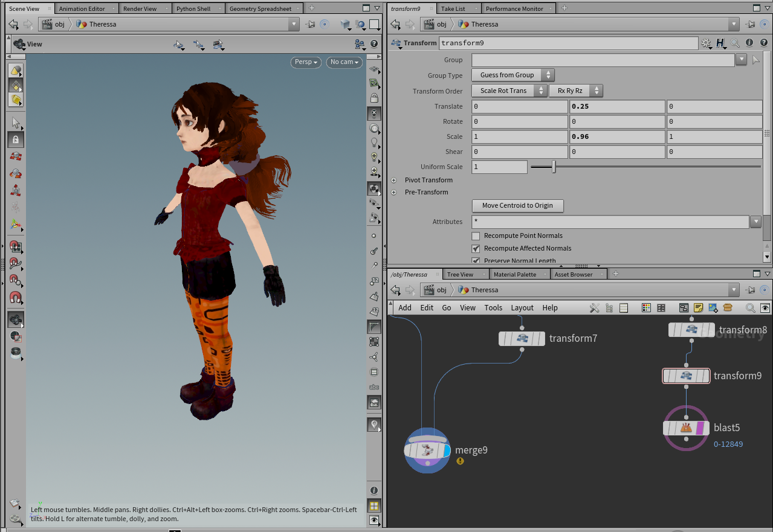Click the plain red magnet multi-snap icon

pos(16,297)
